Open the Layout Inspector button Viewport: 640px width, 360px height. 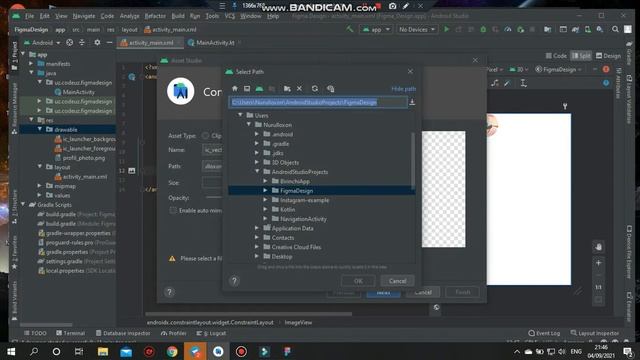[595, 333]
